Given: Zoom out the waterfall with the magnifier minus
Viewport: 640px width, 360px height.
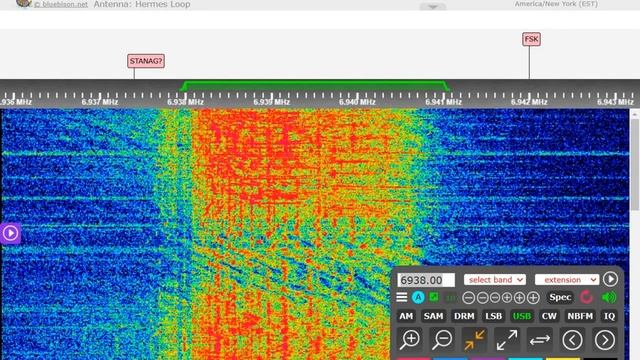Looking at the screenshot, I should tap(442, 339).
